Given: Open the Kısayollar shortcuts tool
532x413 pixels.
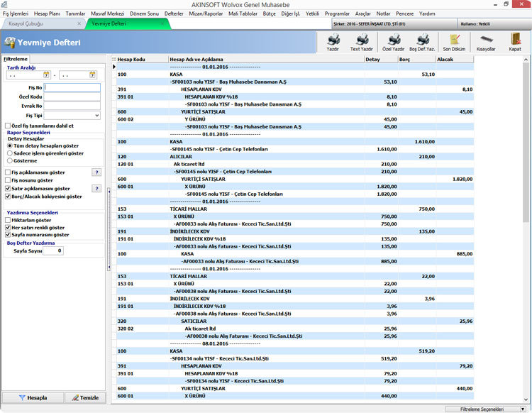Looking at the screenshot, I should tap(486, 43).
